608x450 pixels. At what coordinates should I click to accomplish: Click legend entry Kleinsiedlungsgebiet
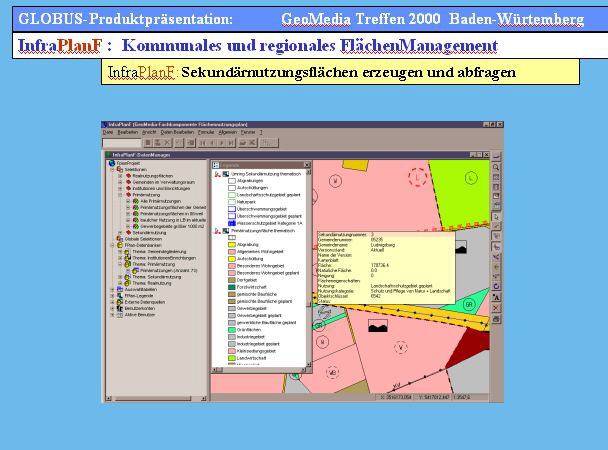[256, 351]
